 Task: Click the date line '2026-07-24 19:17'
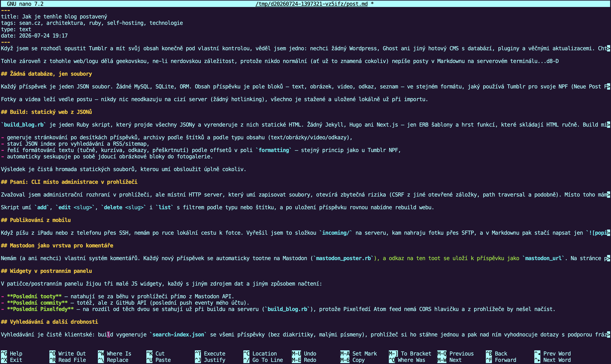[34, 36]
